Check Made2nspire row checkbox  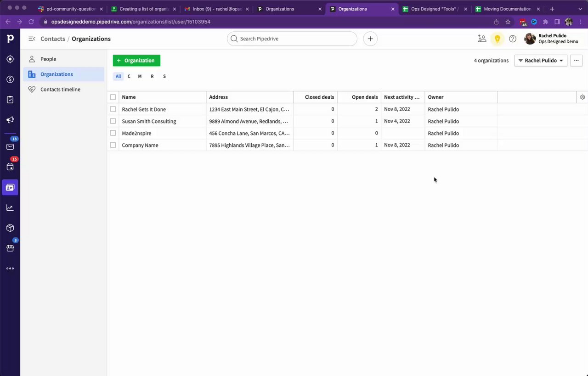point(113,133)
